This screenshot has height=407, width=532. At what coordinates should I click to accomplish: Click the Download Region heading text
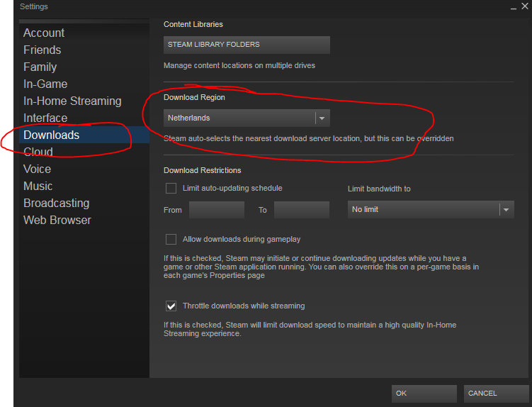coord(194,97)
